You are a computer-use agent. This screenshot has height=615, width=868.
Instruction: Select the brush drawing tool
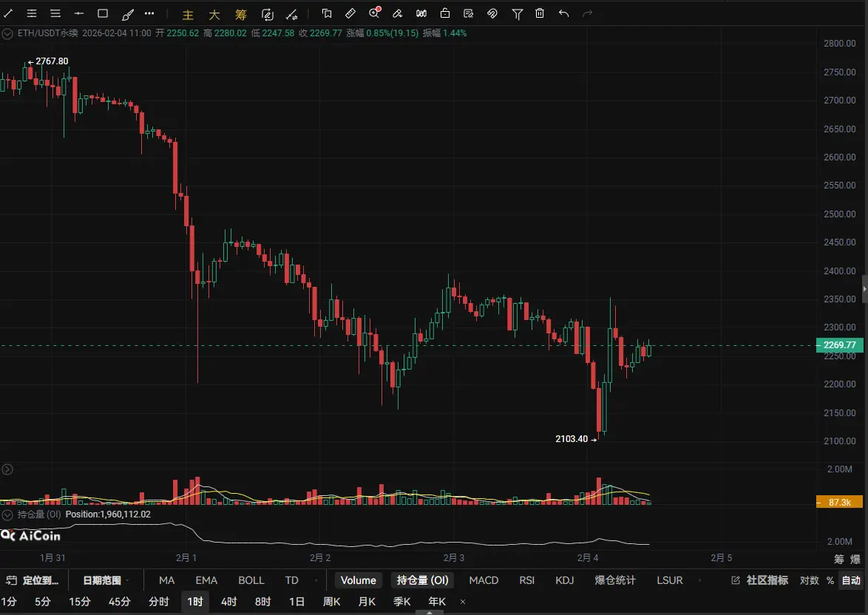coord(127,14)
